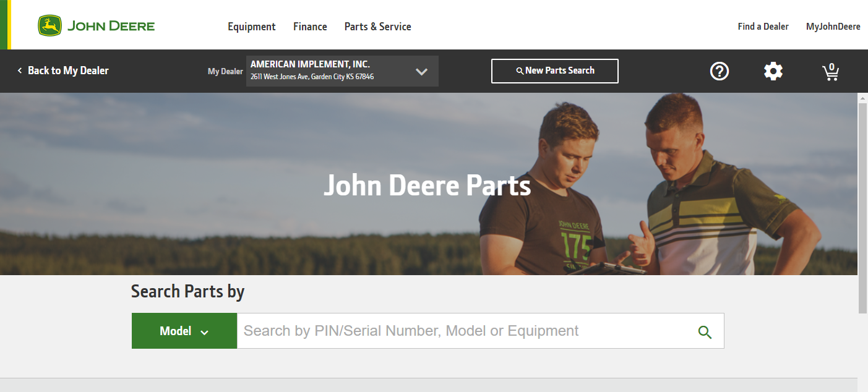Open the American Implement dealer selector
Screen dimensions: 868x392
point(328,71)
